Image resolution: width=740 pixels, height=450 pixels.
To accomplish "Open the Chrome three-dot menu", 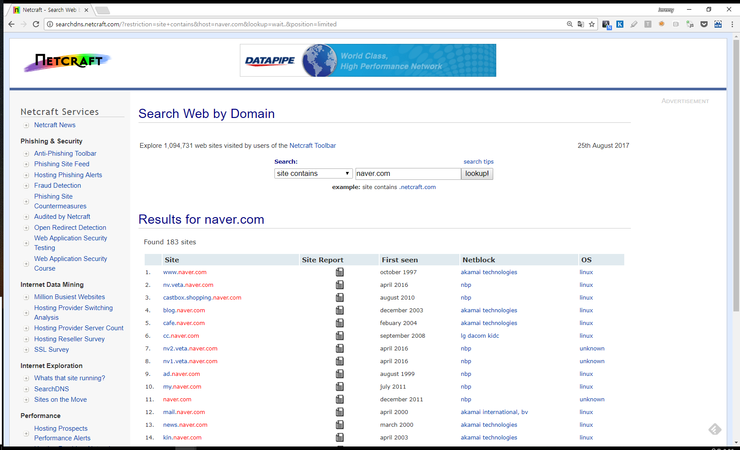I will [x=729, y=23].
